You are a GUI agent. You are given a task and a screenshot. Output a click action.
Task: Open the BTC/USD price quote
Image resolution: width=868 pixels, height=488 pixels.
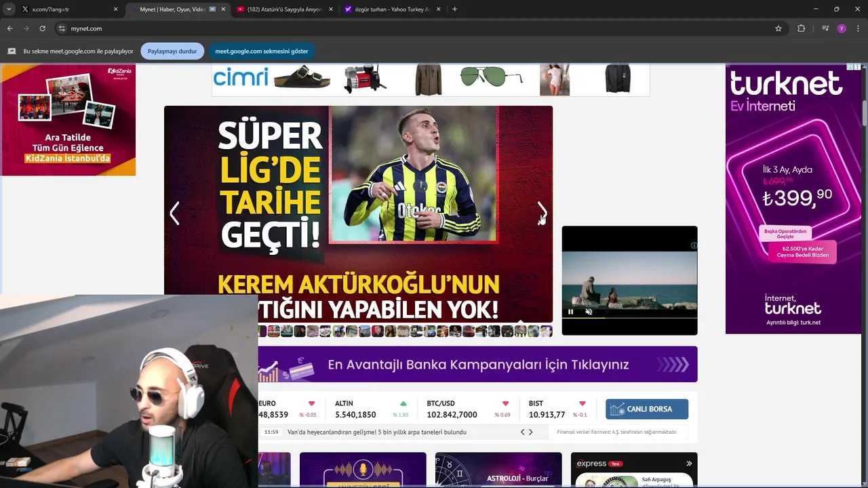pyautogui.click(x=469, y=409)
